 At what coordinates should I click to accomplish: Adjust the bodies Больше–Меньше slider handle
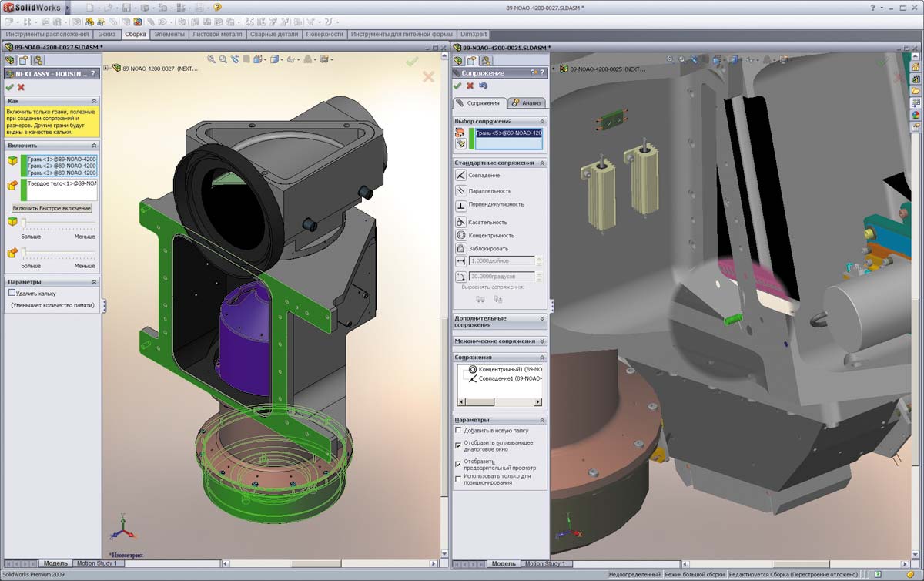tap(23, 252)
